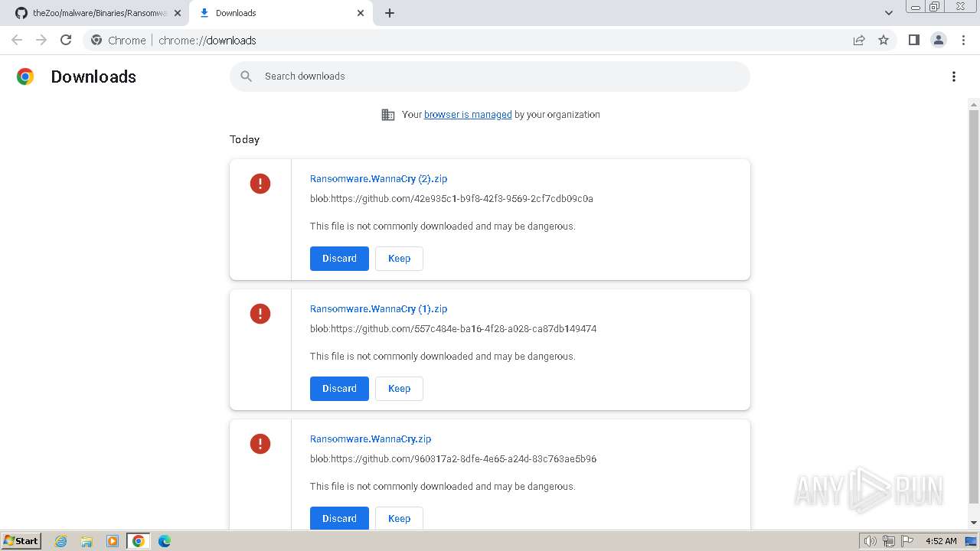Click the managed organization building icon
This screenshot has width=980, height=551.
[388, 115]
